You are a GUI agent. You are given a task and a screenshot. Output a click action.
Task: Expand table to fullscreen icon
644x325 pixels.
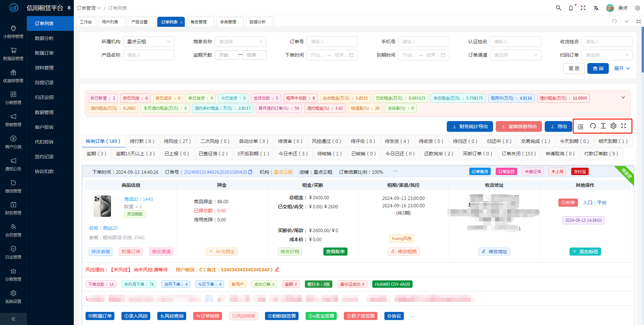pos(624,126)
